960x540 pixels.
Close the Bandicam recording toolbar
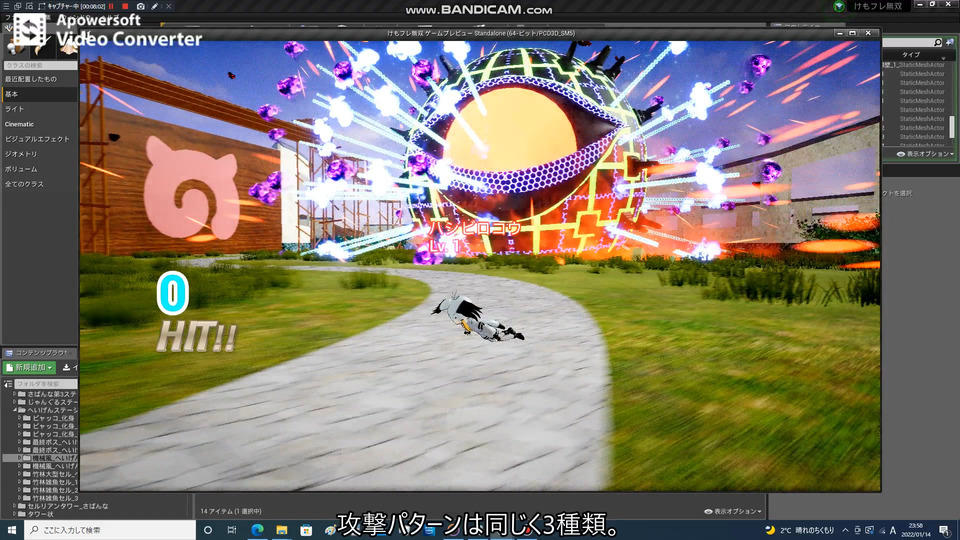[168, 6]
